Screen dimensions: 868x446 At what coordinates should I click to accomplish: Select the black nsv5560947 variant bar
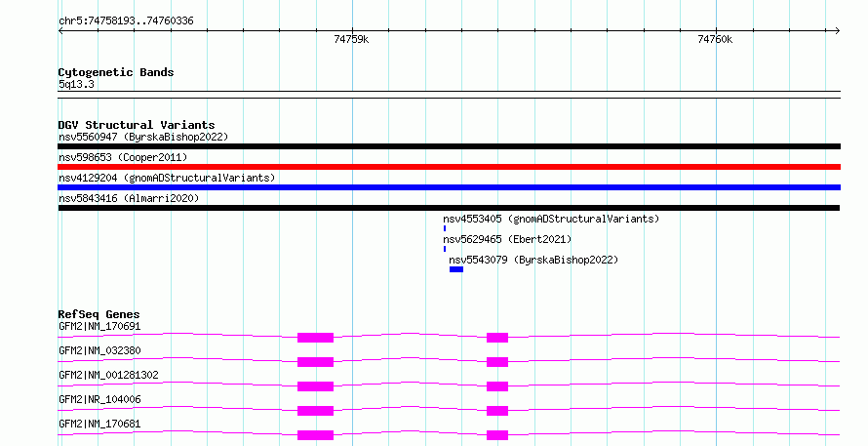click(449, 146)
